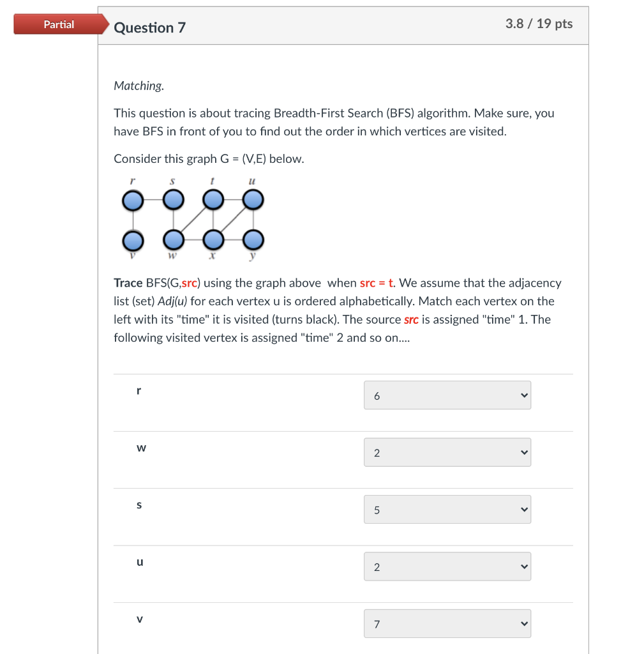Click the red Partial status badge
Image resolution: width=644 pixels, height=654 pixels.
tap(59, 24)
